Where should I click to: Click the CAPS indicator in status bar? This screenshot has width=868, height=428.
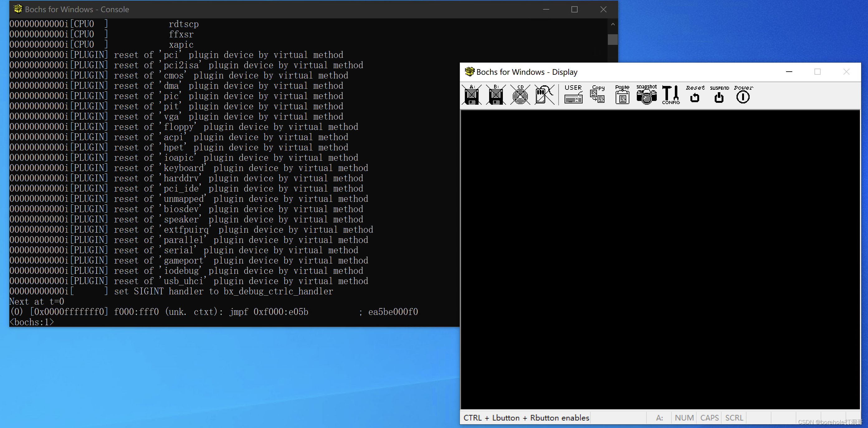(x=709, y=418)
